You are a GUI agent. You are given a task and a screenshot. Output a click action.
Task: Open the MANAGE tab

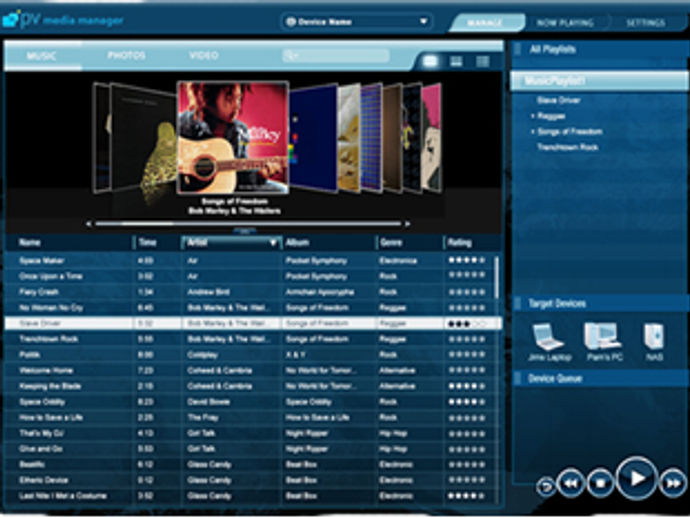pos(486,22)
